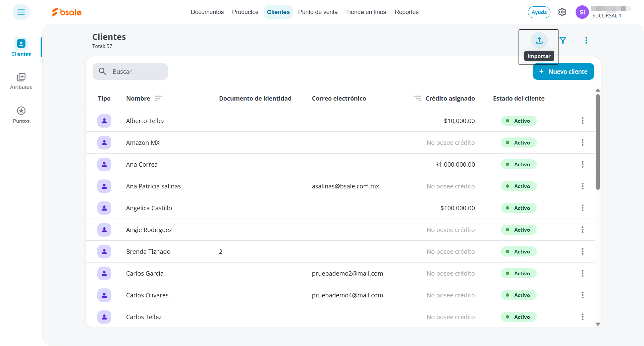644x346 pixels.
Task: Click the SUCURSAL 1 account label
Action: pos(607,16)
